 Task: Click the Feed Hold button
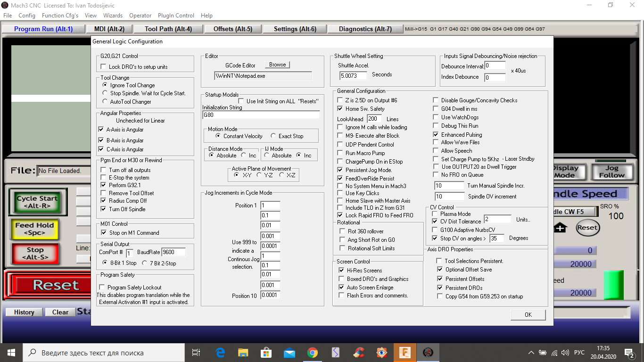point(35,229)
